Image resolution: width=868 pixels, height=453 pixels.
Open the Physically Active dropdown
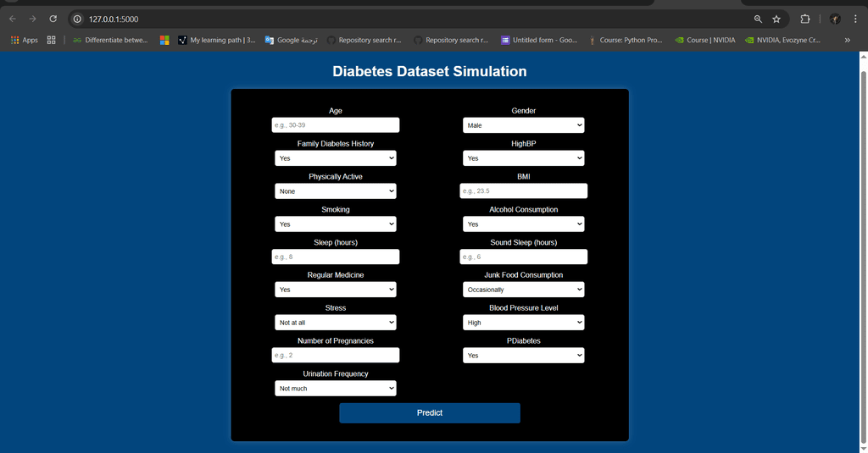coord(336,191)
